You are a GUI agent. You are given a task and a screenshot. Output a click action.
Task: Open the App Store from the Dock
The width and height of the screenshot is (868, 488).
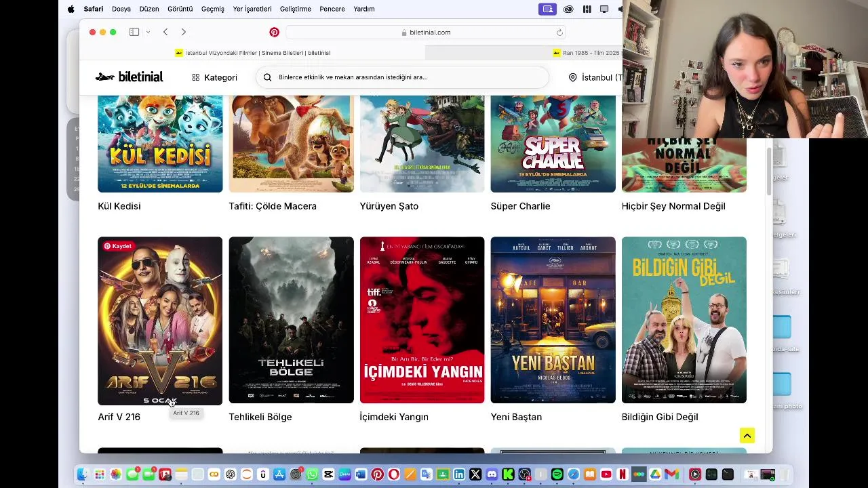279,474
